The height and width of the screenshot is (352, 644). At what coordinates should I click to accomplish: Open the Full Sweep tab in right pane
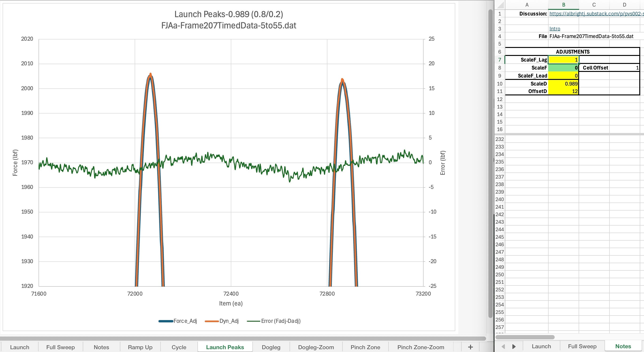tap(582, 347)
